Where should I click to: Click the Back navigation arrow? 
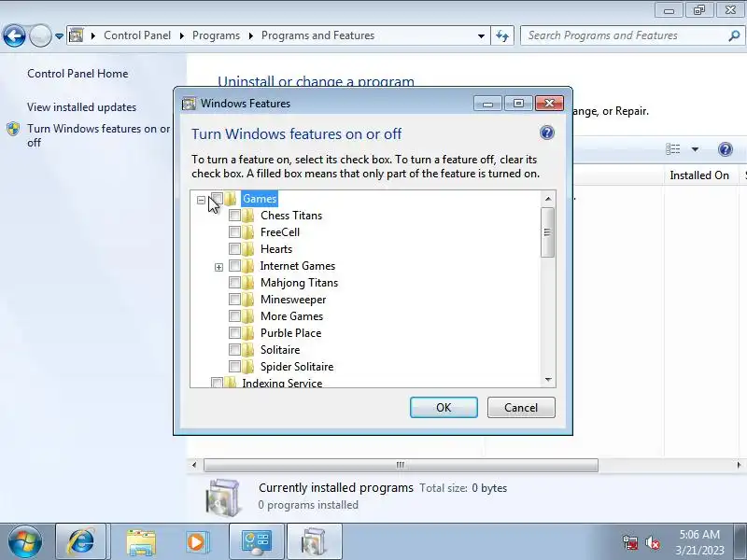14,35
